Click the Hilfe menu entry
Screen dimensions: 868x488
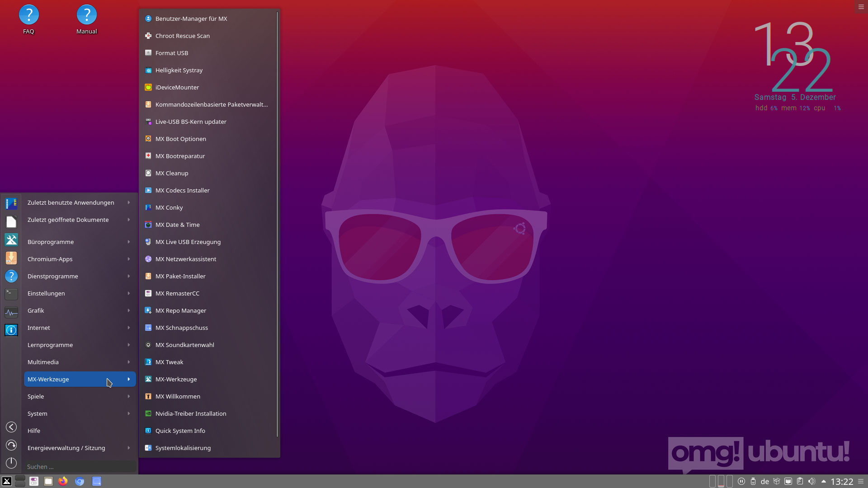click(34, 431)
